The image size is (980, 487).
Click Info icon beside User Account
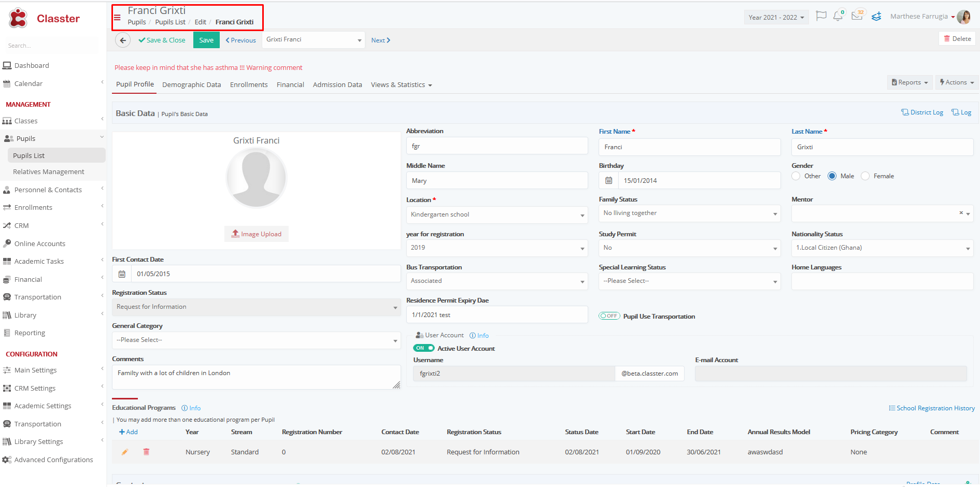(x=479, y=335)
